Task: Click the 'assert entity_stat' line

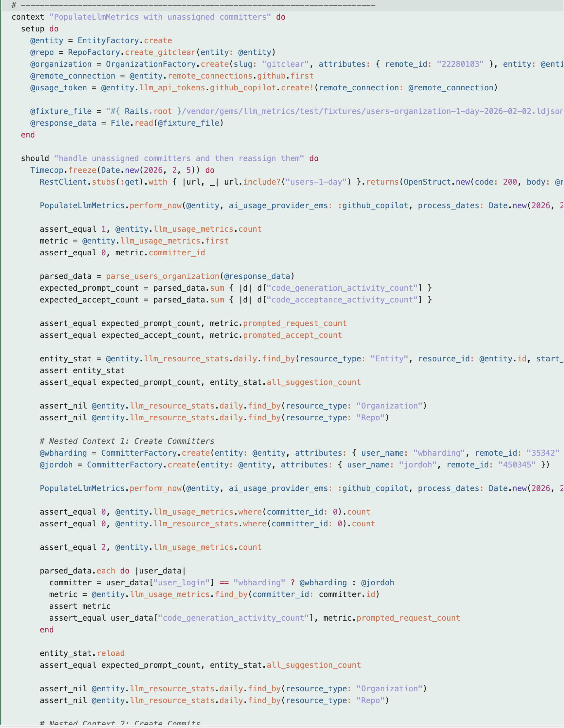Action: 82,370
